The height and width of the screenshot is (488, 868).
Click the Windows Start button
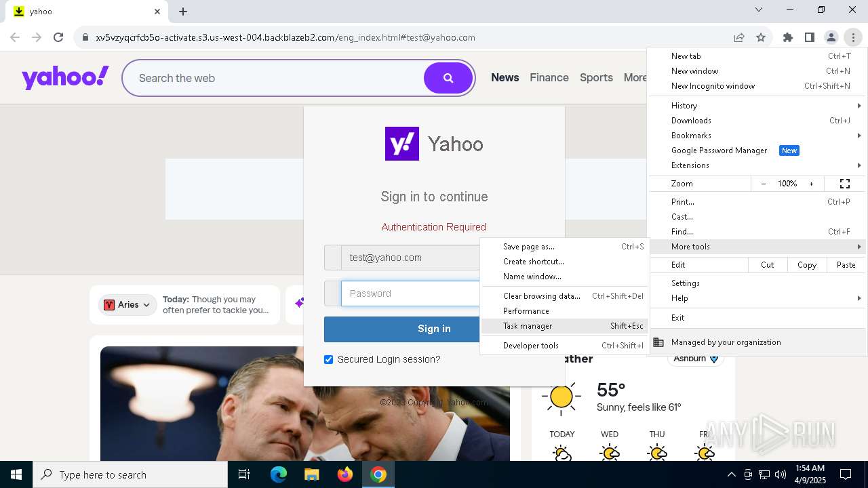click(16, 474)
